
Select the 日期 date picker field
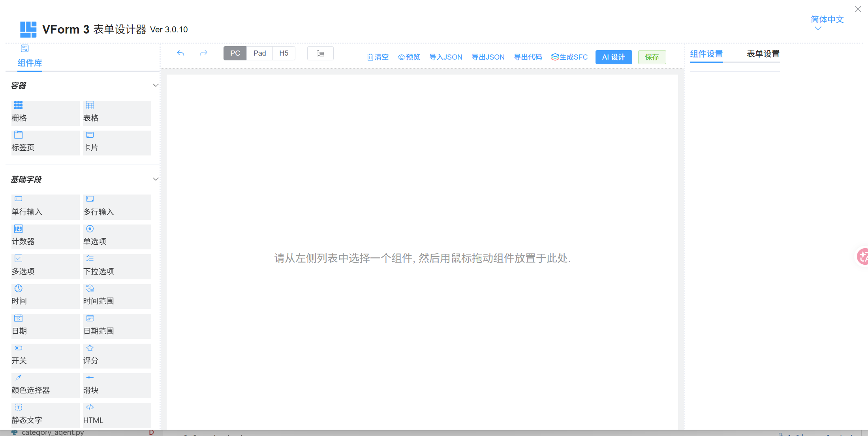(x=45, y=326)
